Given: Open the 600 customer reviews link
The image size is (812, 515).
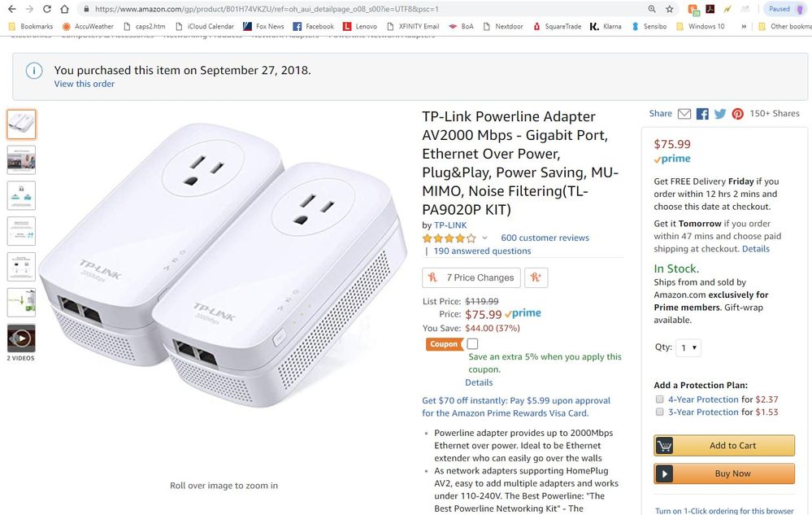Looking at the screenshot, I should (545, 238).
